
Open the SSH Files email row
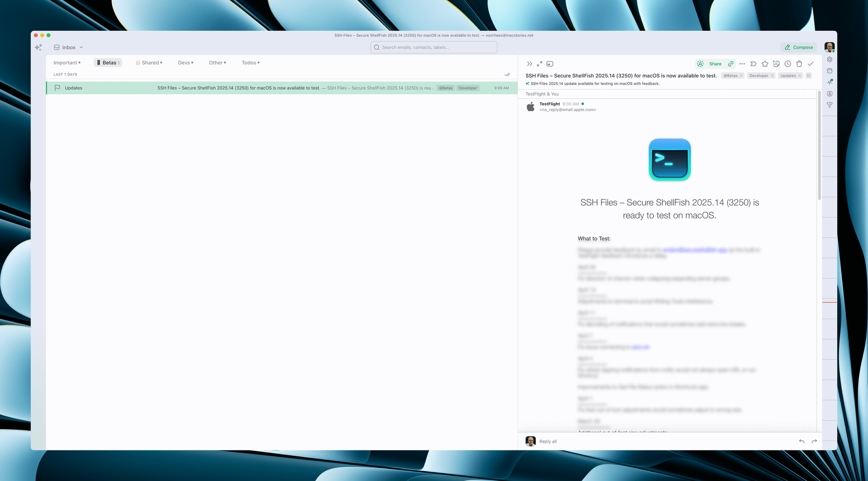coord(282,88)
